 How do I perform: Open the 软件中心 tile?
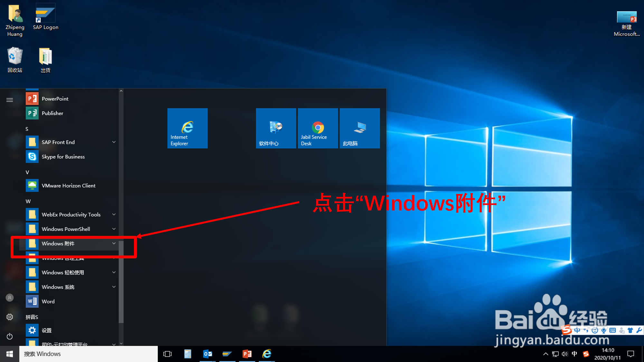276,128
